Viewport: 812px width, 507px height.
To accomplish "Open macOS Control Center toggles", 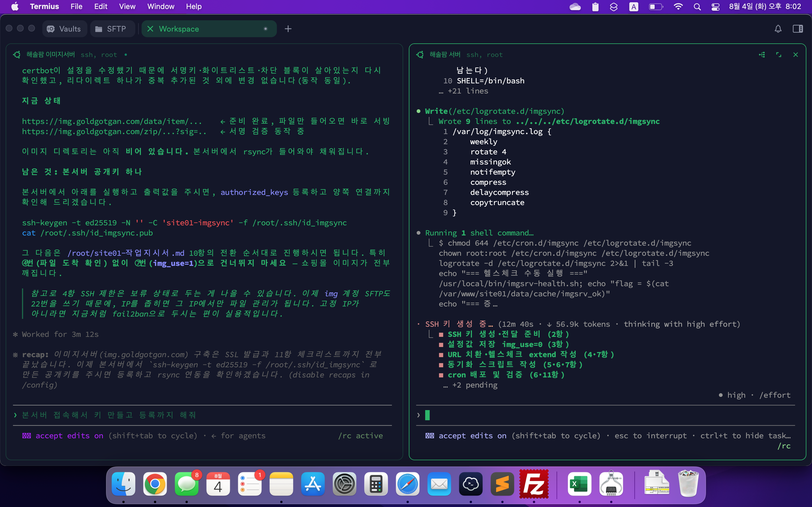I will pyautogui.click(x=715, y=6).
